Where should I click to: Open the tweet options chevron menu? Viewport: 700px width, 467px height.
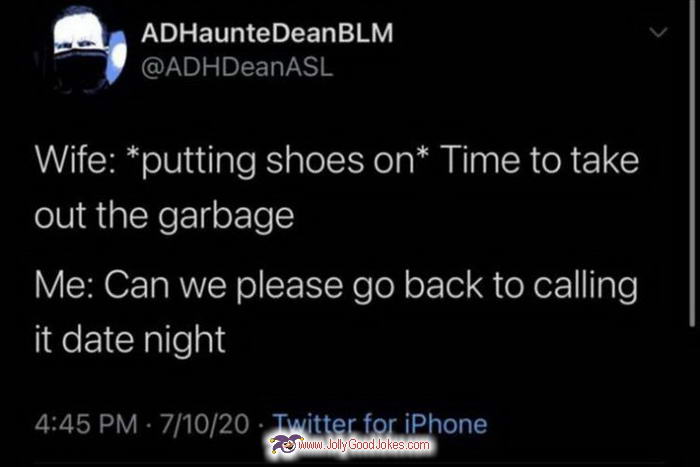pyautogui.click(x=658, y=33)
